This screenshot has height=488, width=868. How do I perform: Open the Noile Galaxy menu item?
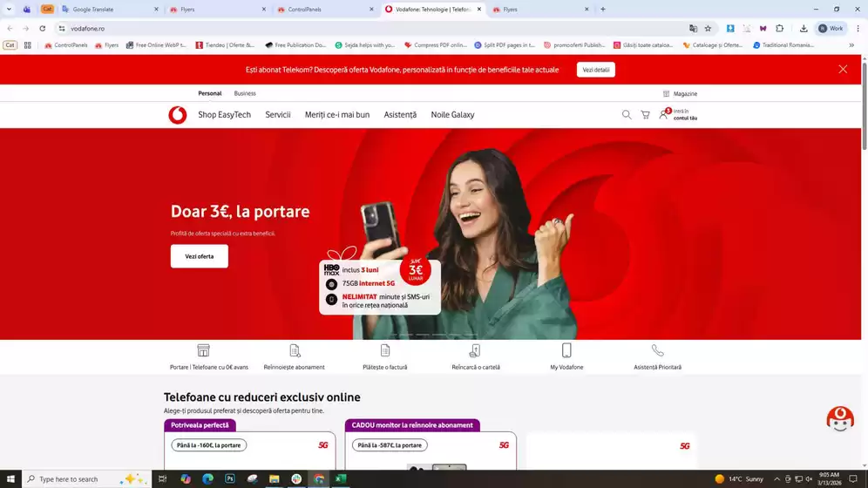pyautogui.click(x=453, y=114)
